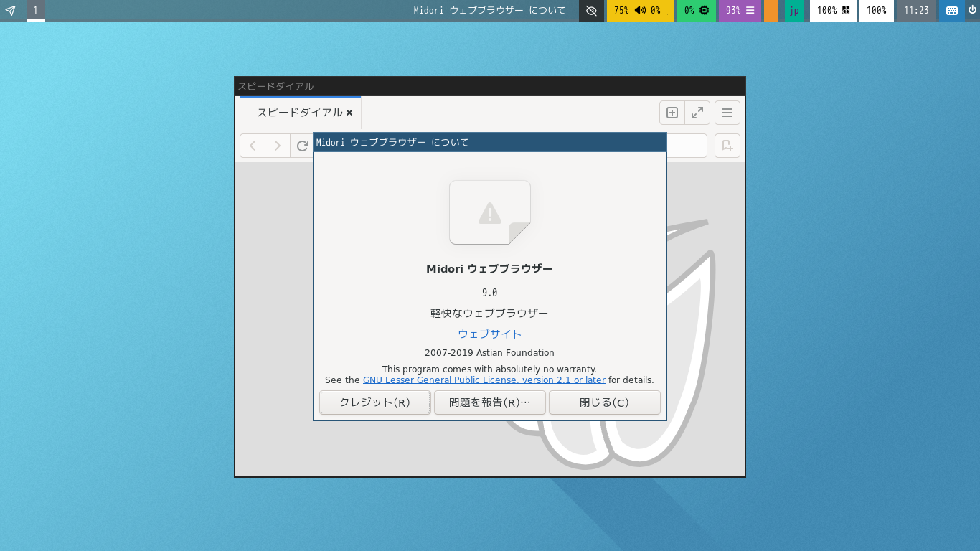Open the CPU usage indicator
The image size is (980, 551).
point(697,11)
